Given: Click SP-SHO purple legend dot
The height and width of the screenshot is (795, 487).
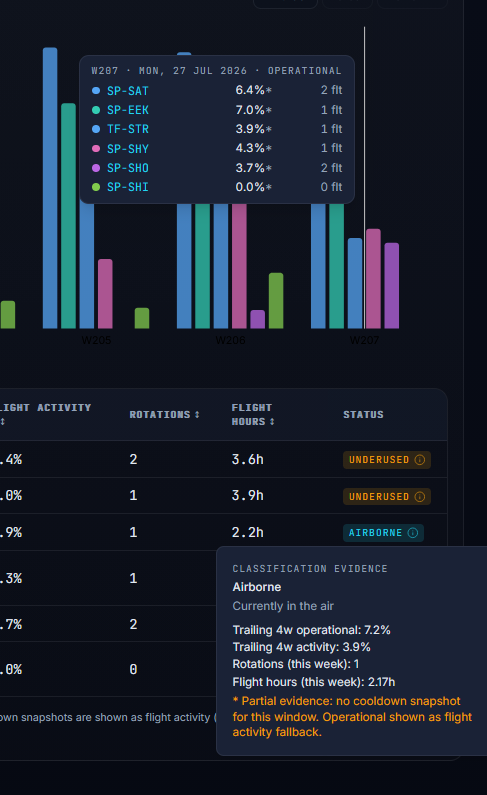Looking at the screenshot, I should pyautogui.click(x=96, y=168).
